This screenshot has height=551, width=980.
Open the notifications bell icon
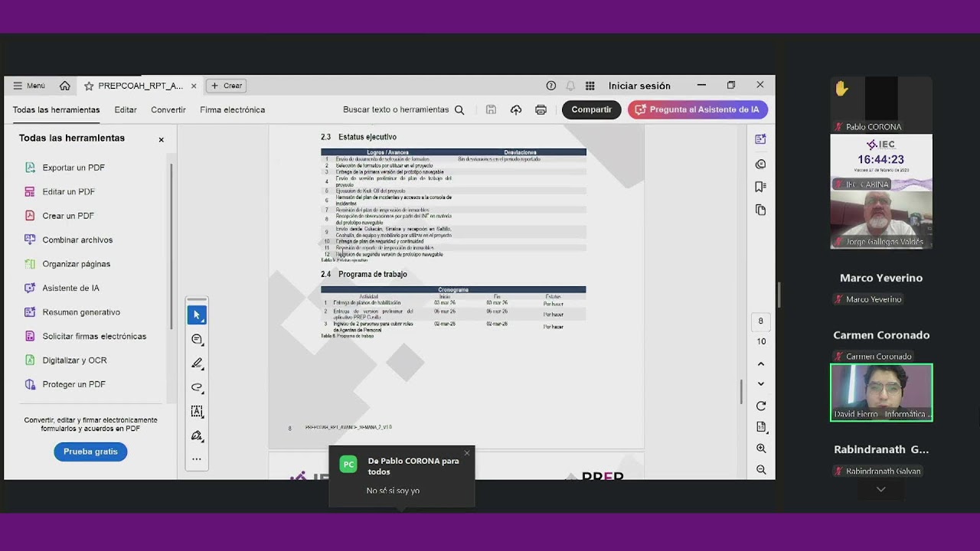click(570, 86)
